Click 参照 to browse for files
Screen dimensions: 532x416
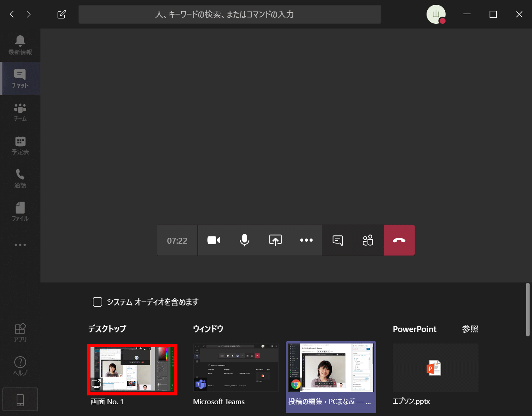[470, 329]
